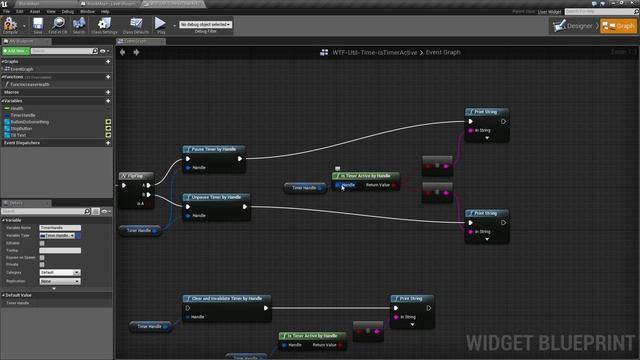Toggle visibility eye for TB Text variable
Screen dimensions: 640x360
point(108,135)
